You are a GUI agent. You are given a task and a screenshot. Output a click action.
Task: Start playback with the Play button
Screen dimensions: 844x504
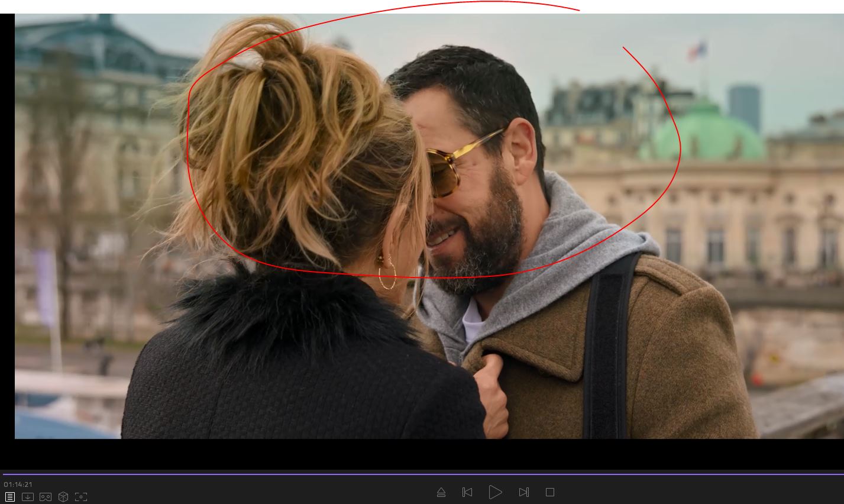(x=495, y=492)
